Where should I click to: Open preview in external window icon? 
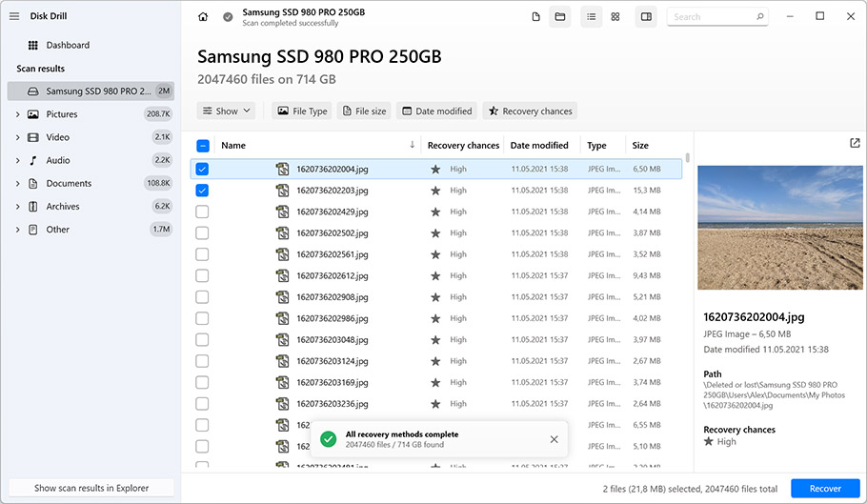[x=855, y=143]
